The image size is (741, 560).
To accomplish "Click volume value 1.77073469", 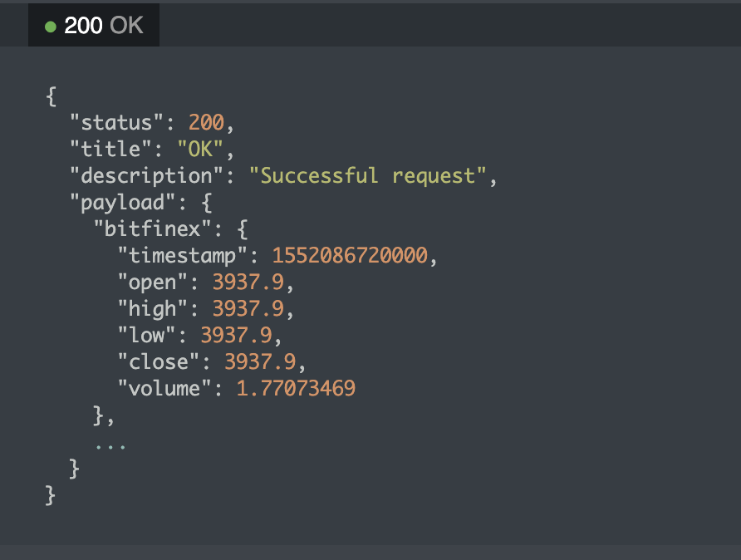I will (x=296, y=388).
